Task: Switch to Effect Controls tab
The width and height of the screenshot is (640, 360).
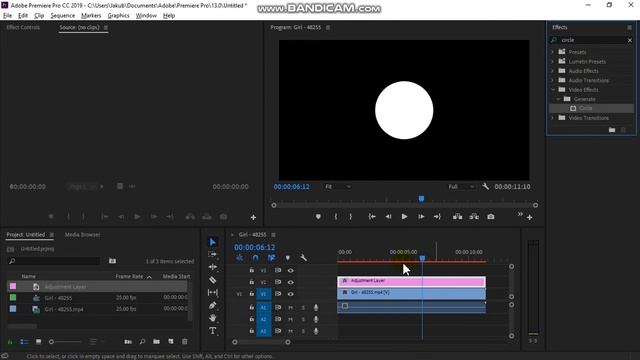Action: click(x=23, y=27)
